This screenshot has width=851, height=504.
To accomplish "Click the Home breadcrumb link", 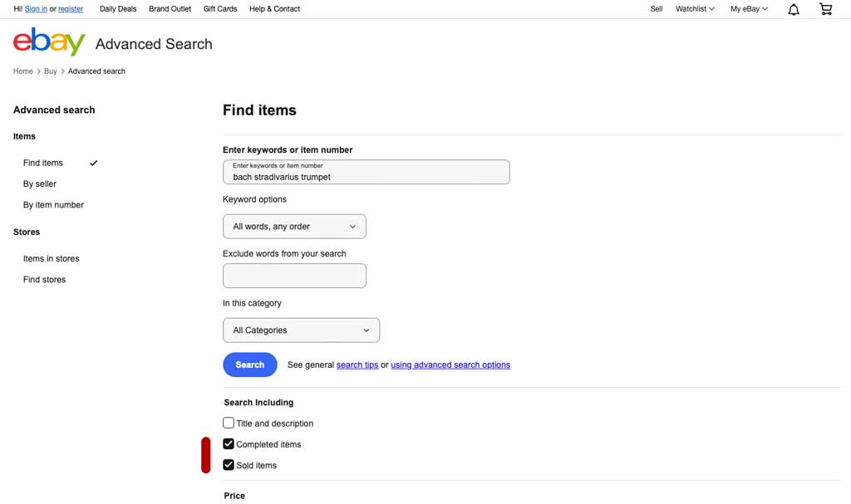I will click(x=23, y=71).
